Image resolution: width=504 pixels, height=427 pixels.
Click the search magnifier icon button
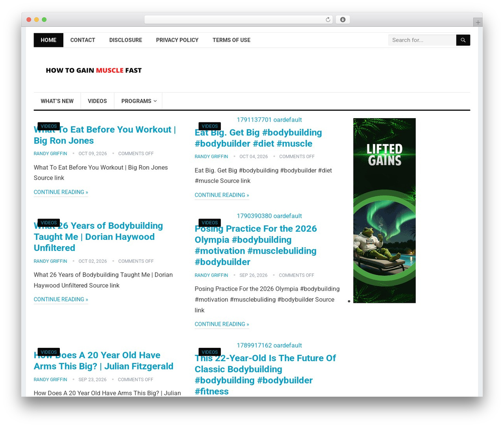tap(463, 40)
